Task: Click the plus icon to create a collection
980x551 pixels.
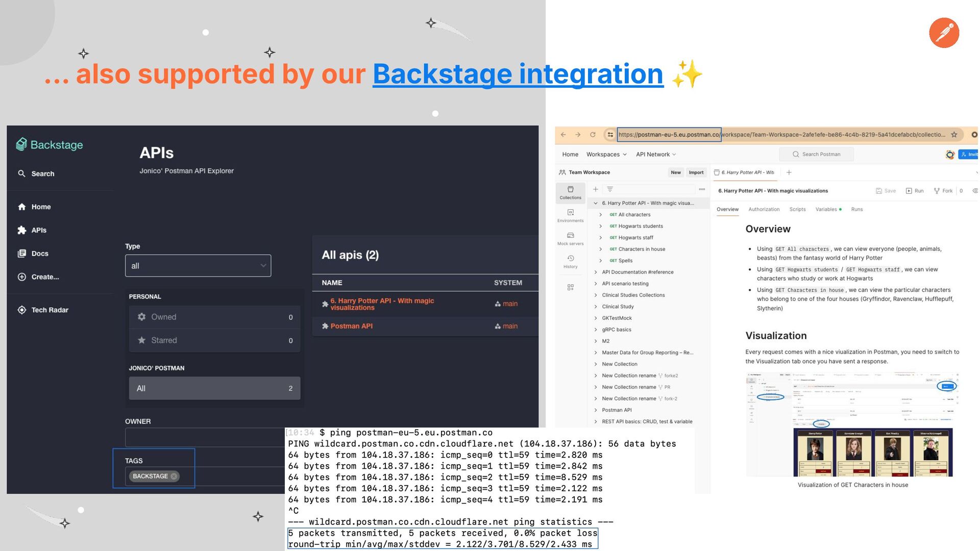Action: 595,189
